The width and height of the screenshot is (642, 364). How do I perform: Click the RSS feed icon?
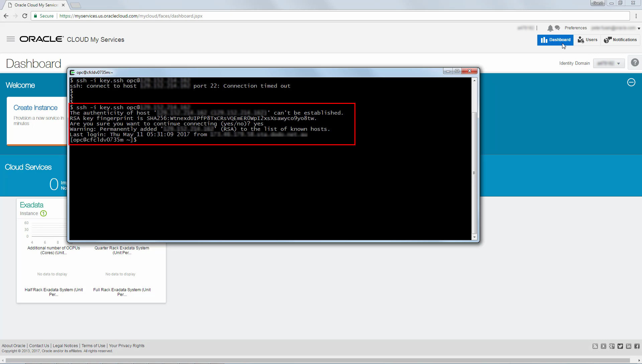[x=595, y=346]
